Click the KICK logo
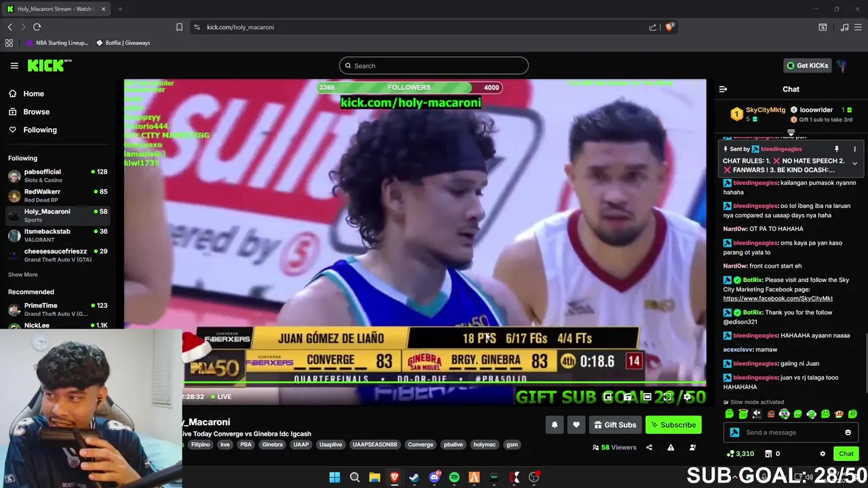868x488 pixels. coord(49,65)
